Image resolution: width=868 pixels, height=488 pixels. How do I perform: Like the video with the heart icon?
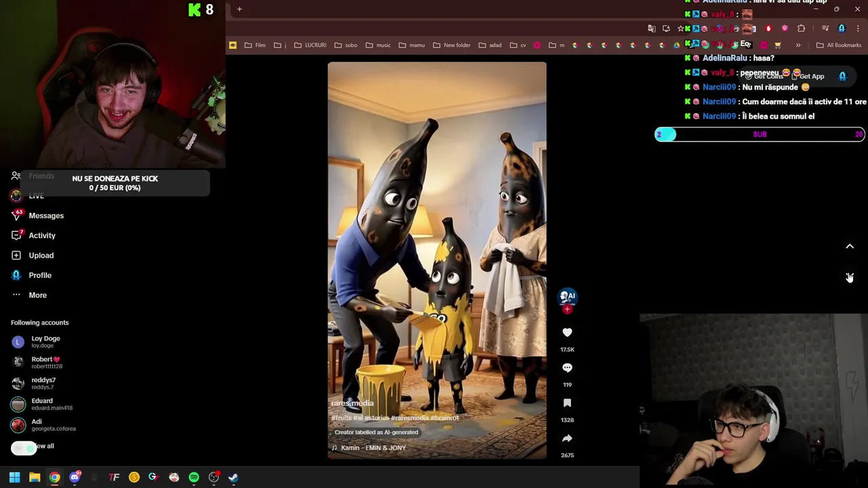(567, 332)
